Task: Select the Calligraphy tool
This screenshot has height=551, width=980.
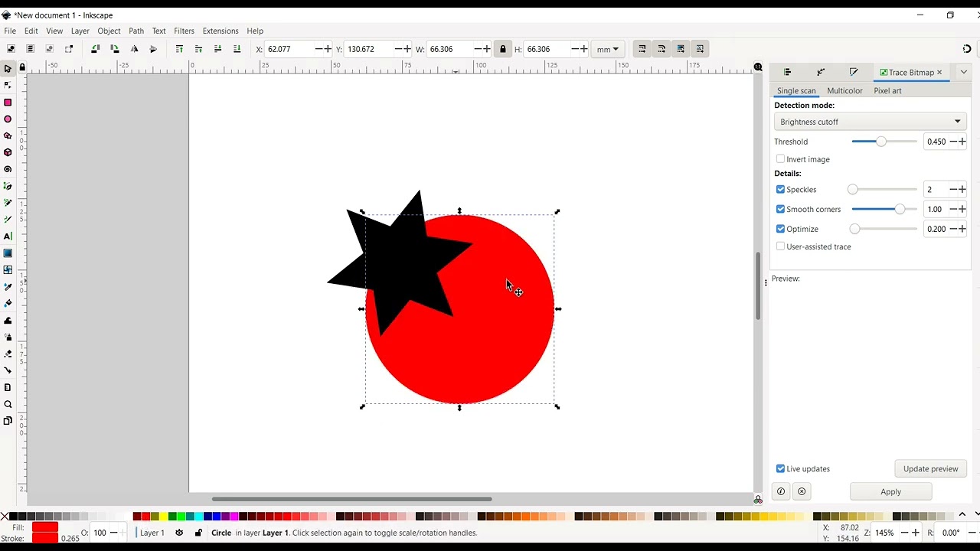Action: click(x=8, y=220)
